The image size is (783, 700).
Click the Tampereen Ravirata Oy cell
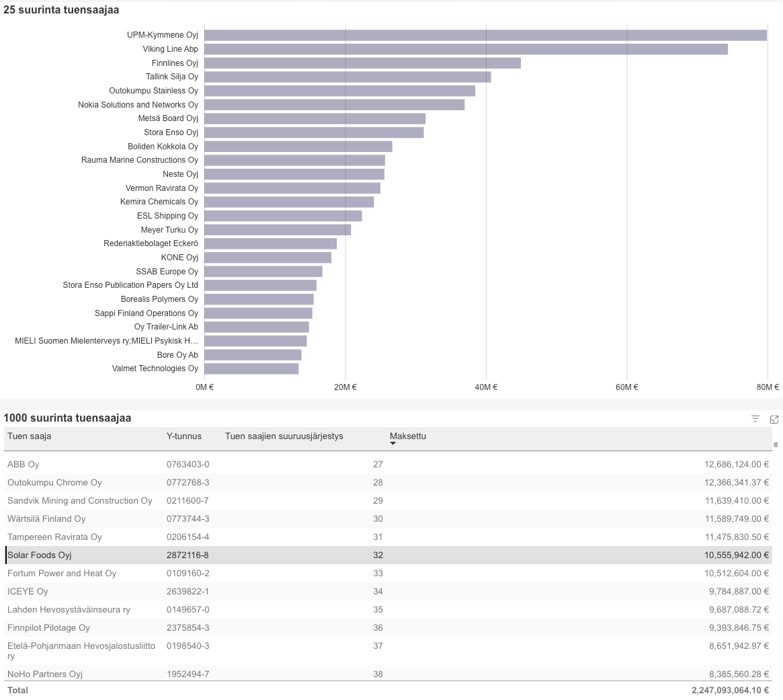(x=54, y=537)
